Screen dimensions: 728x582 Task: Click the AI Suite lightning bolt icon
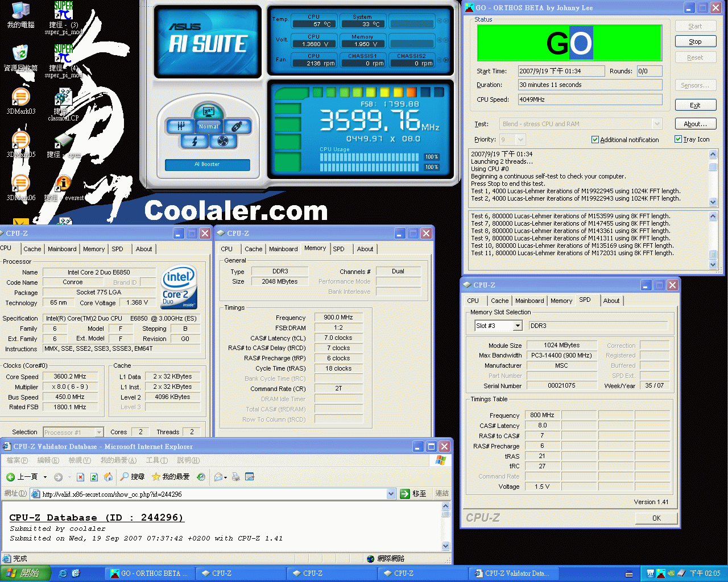pos(195,140)
